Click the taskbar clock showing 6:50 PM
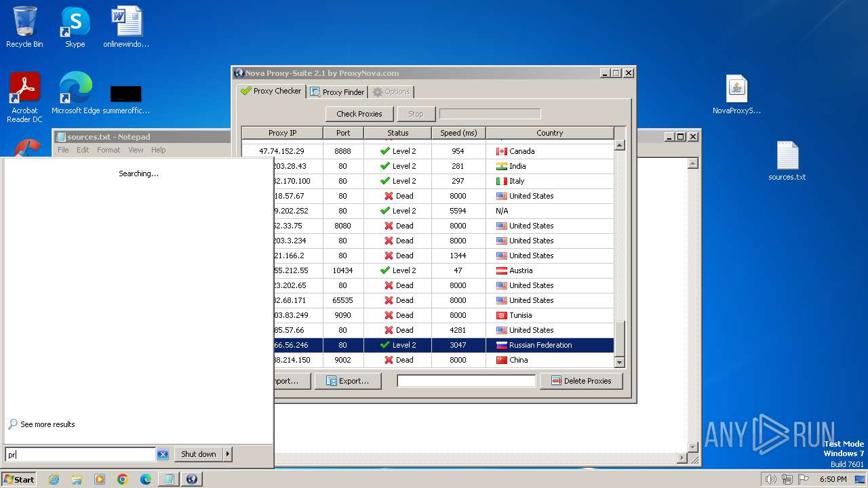Screen dimensions: 868x488 (x=833, y=479)
